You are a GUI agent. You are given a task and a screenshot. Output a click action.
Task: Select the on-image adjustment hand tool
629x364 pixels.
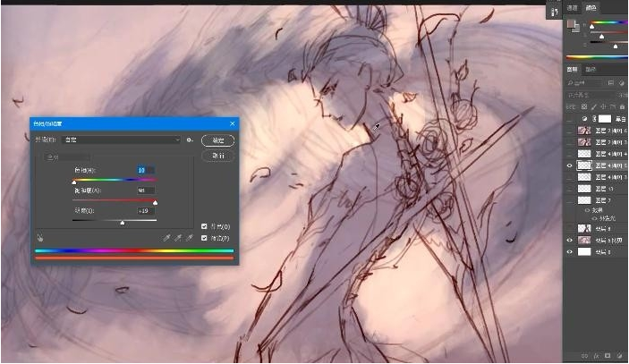[40, 238]
